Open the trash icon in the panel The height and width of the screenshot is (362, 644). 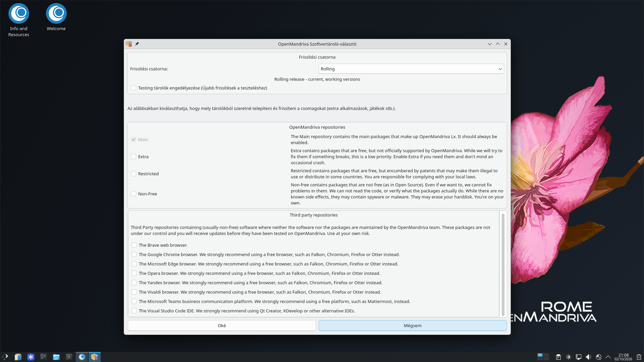point(639,357)
